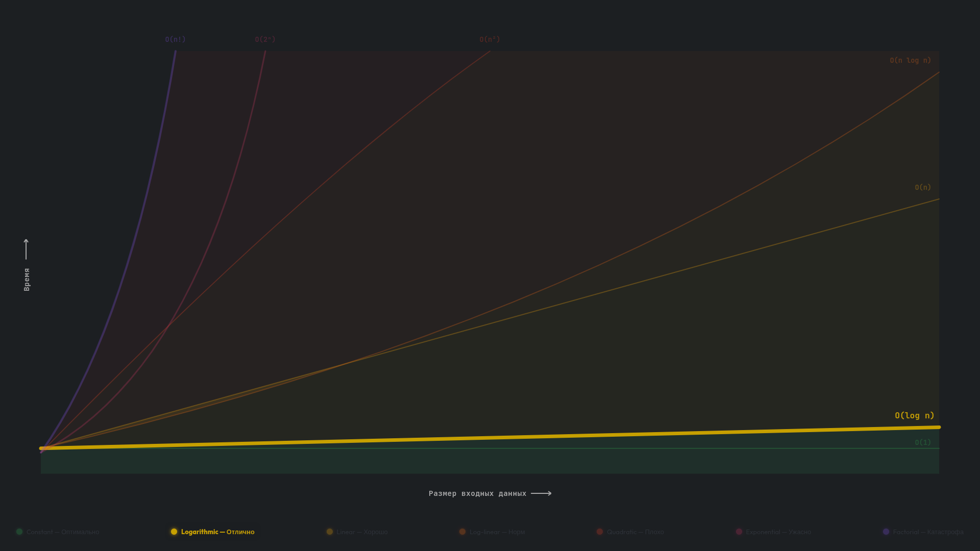Click the O(1) line label

coord(922,442)
